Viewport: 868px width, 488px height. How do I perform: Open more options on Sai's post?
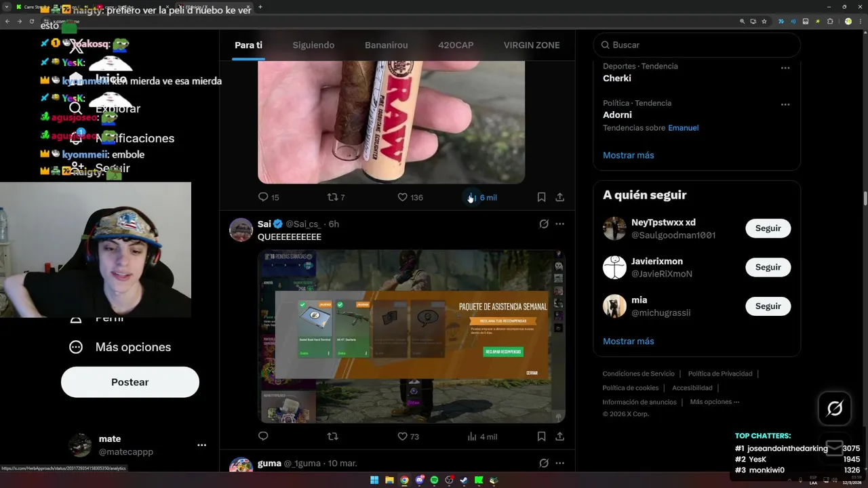[559, 224]
